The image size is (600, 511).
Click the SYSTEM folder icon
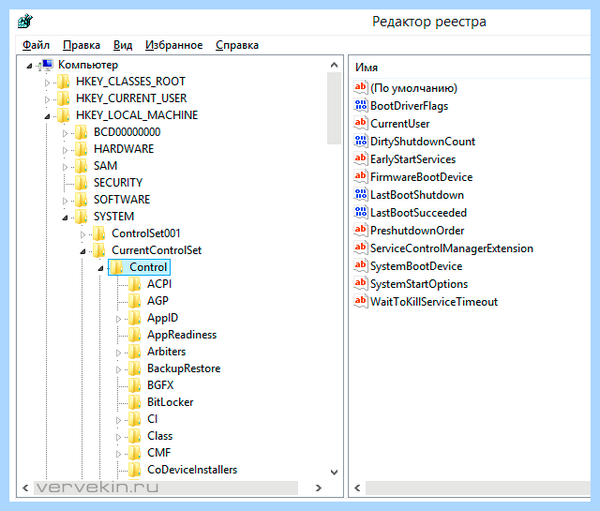tap(81, 216)
